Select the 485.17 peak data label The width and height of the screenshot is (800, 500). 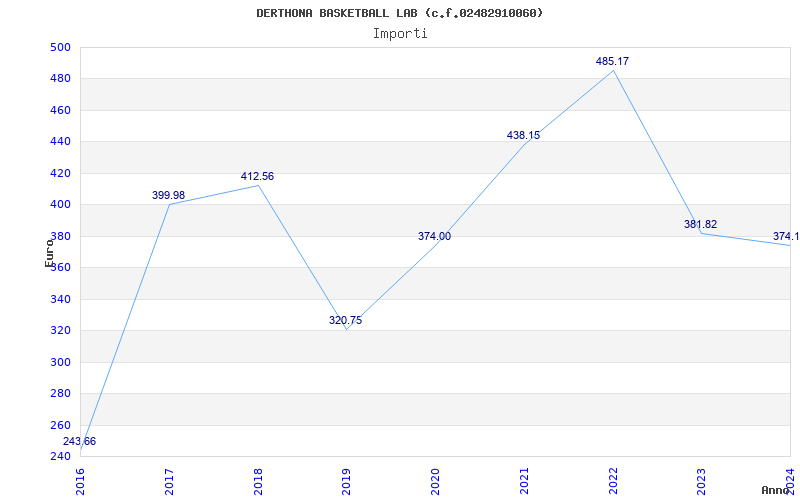tap(612, 61)
